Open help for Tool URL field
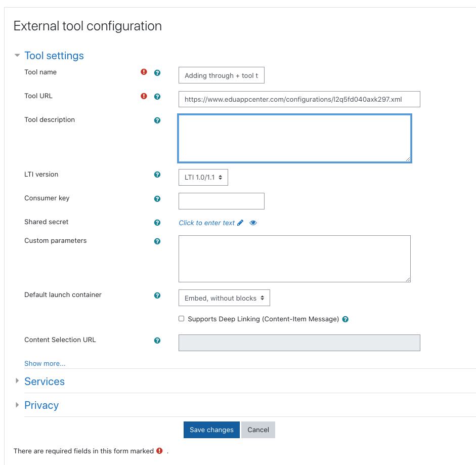Screen dimensions: 476x465 157,96
